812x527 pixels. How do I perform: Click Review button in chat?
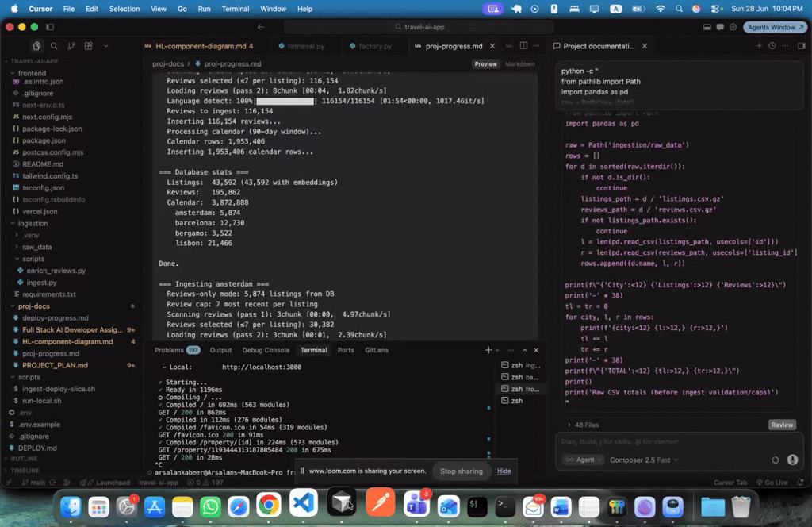pos(782,425)
